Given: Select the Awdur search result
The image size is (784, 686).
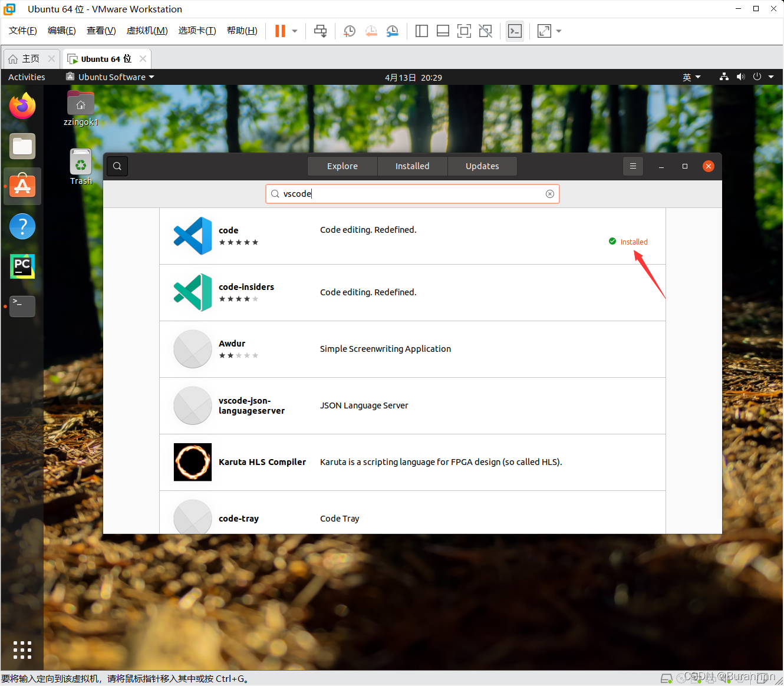Looking at the screenshot, I should tap(413, 349).
